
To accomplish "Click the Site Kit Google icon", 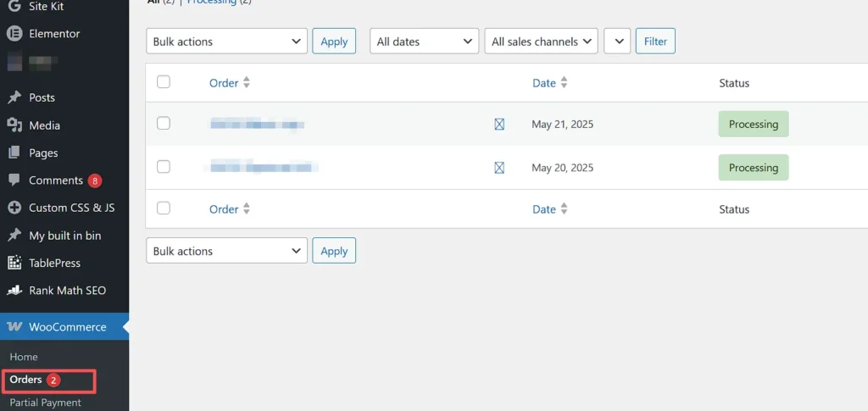I will point(14,7).
